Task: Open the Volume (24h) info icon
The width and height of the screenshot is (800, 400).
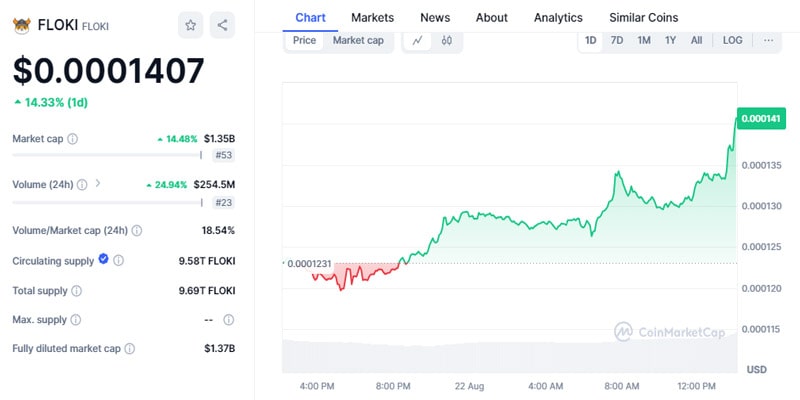Action: coord(82,185)
